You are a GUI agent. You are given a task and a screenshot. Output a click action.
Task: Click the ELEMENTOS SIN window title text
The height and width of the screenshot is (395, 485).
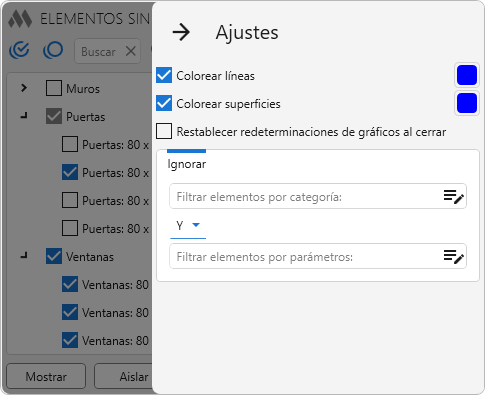pyautogui.click(x=95, y=19)
